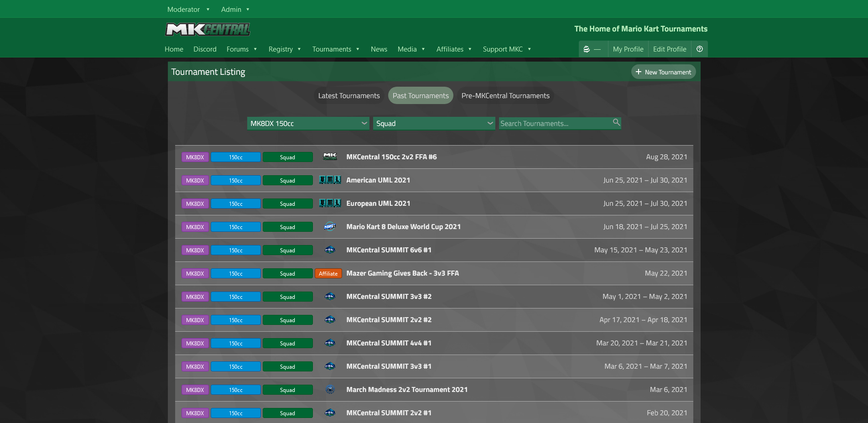Click The Home of Mario Kart Tournaments tagline
This screenshot has height=423, width=868.
pyautogui.click(x=641, y=29)
